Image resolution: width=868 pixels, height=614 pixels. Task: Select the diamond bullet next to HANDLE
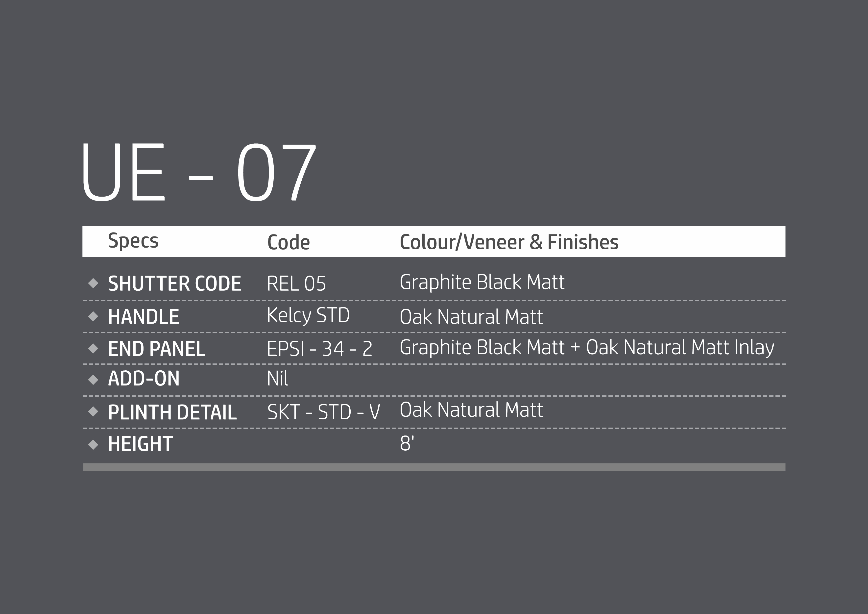(x=93, y=316)
